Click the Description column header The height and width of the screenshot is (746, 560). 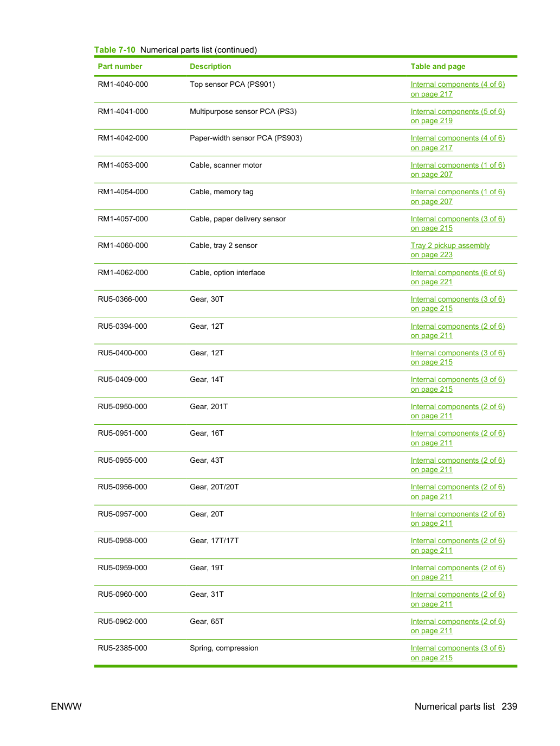[x=210, y=66]
